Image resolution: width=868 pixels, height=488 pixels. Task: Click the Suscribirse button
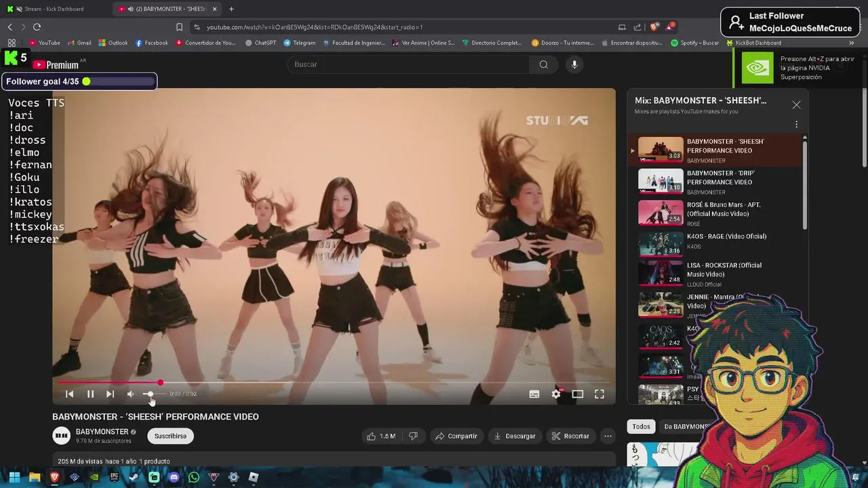click(x=170, y=436)
